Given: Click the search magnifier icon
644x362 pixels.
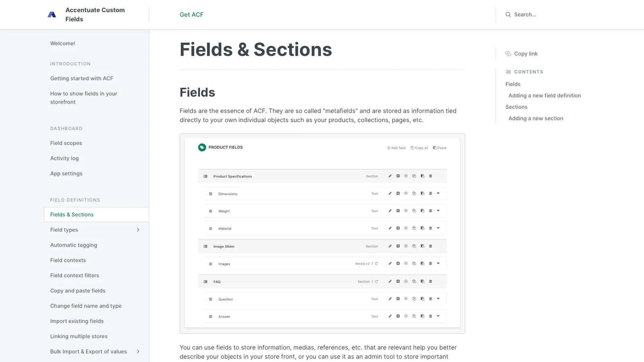Looking at the screenshot, I should pos(508,14).
